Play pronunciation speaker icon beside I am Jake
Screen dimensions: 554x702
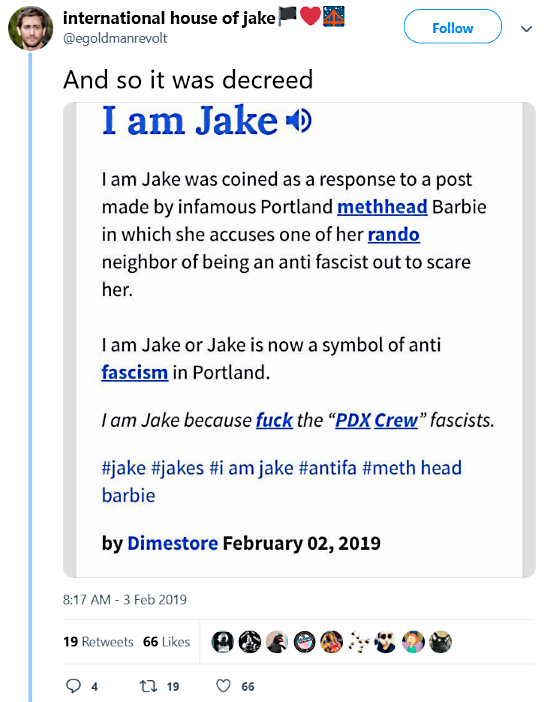pyautogui.click(x=299, y=120)
